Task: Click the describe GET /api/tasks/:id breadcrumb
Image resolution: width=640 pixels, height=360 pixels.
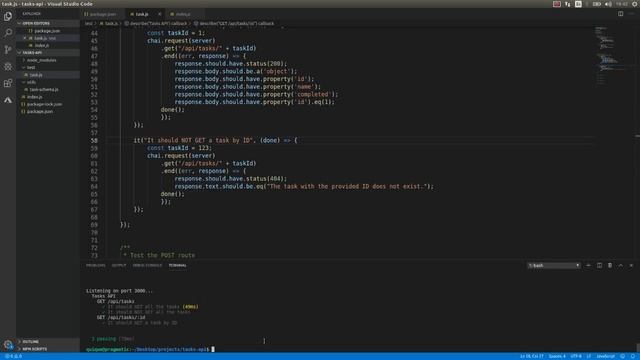Action: point(234,24)
